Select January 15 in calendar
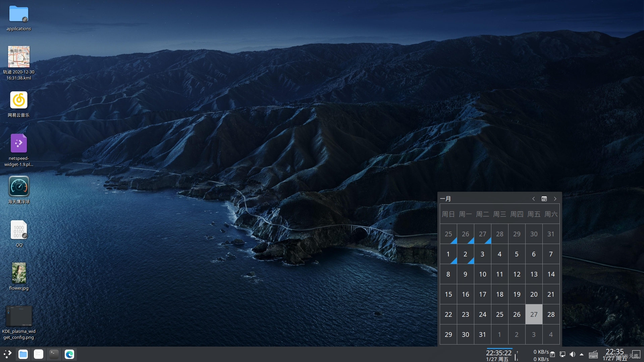644x362 pixels. 448,294
